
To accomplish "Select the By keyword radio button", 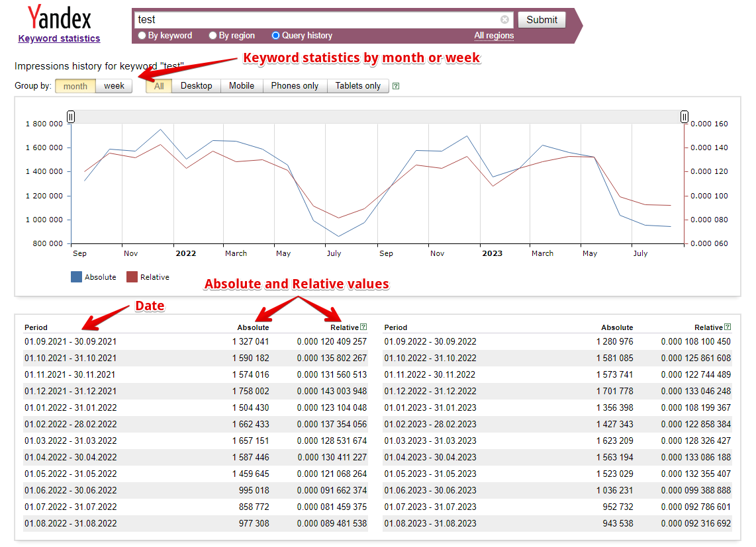I will coord(142,36).
